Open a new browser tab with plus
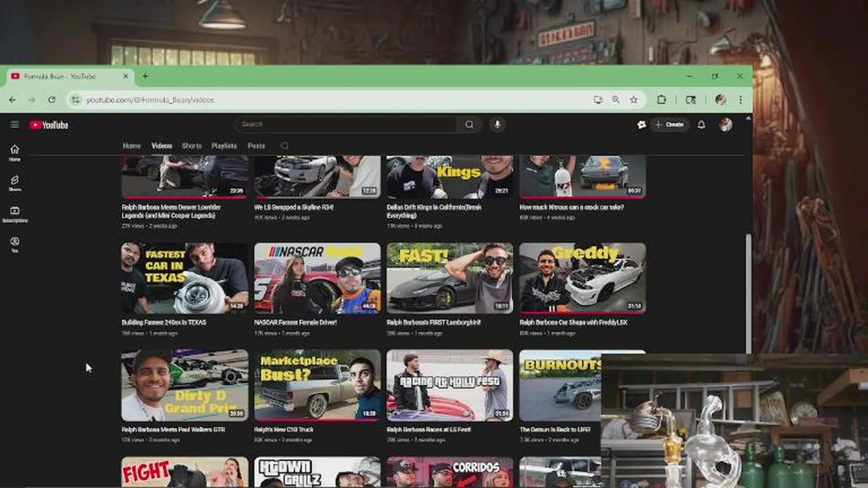 tap(145, 77)
